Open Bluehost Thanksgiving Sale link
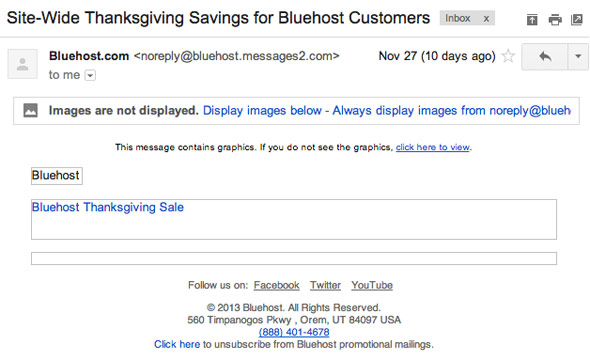The height and width of the screenshot is (361, 590). coord(108,207)
